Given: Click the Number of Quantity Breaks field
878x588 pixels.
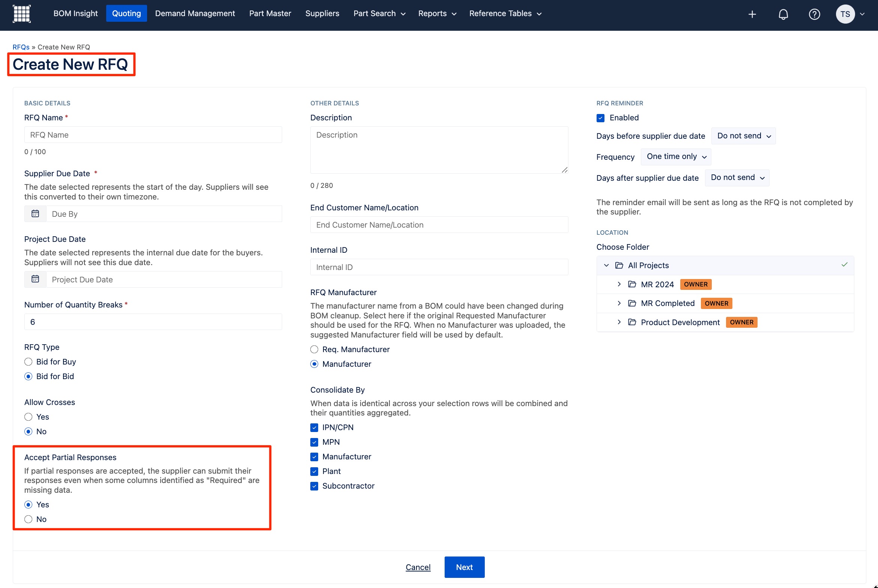Looking at the screenshot, I should (153, 322).
